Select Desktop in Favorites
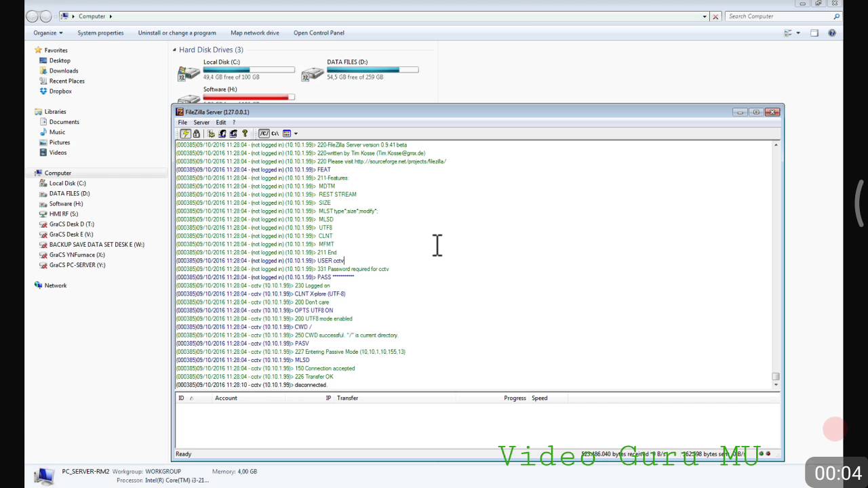868x488 pixels. point(60,60)
